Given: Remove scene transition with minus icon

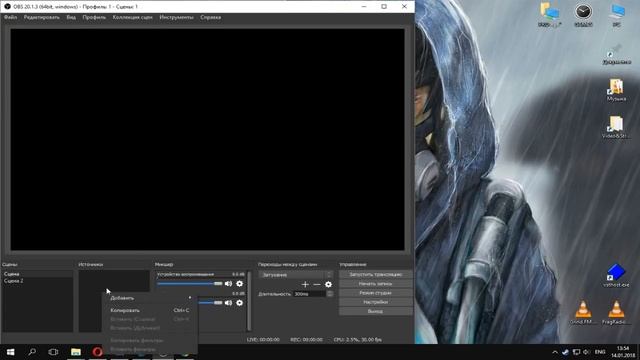Looking at the screenshot, I should (x=317, y=284).
